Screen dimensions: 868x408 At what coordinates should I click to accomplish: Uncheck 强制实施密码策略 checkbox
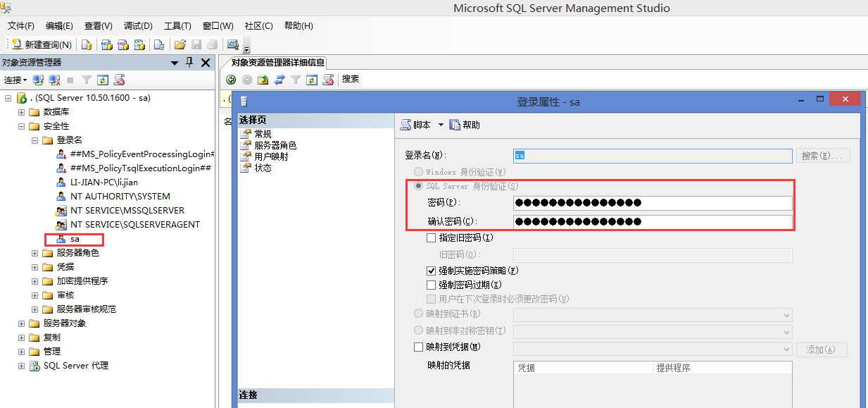point(432,271)
